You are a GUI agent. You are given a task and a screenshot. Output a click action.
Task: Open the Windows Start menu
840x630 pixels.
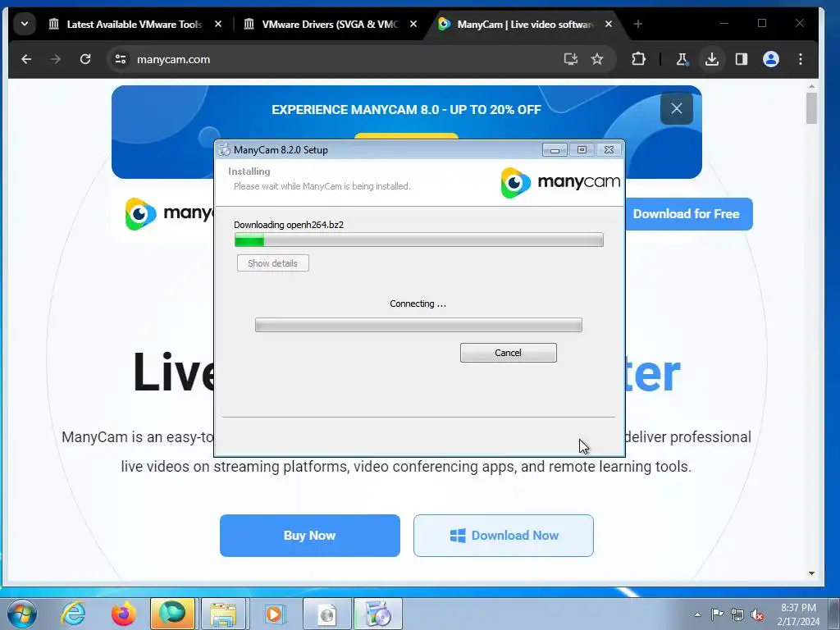point(22,614)
